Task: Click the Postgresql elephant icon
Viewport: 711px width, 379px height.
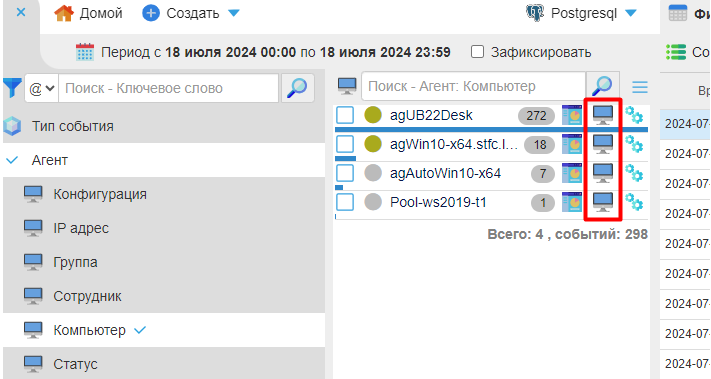Action: pyautogui.click(x=535, y=13)
